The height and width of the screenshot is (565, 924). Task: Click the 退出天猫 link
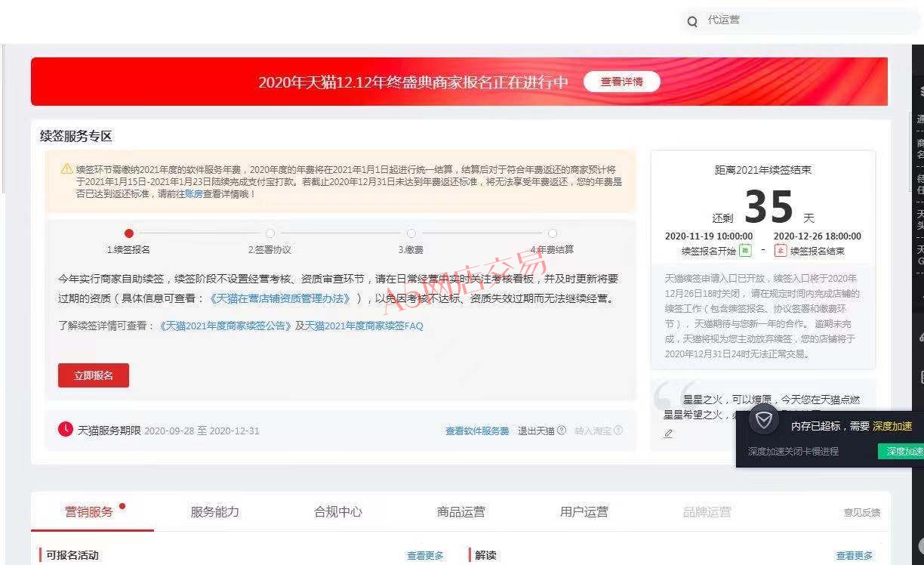point(536,431)
